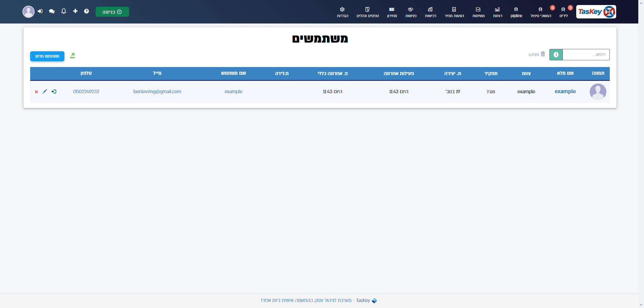Delete the example user with red X

(x=36, y=92)
